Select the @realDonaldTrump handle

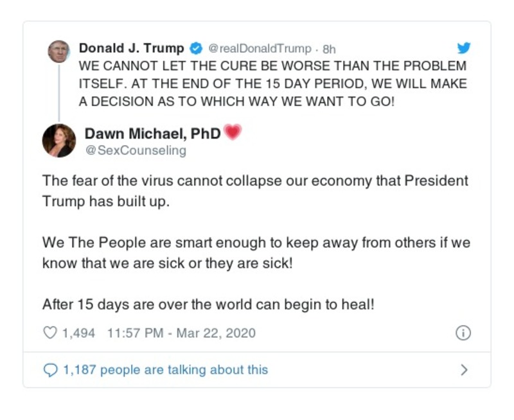(x=259, y=47)
